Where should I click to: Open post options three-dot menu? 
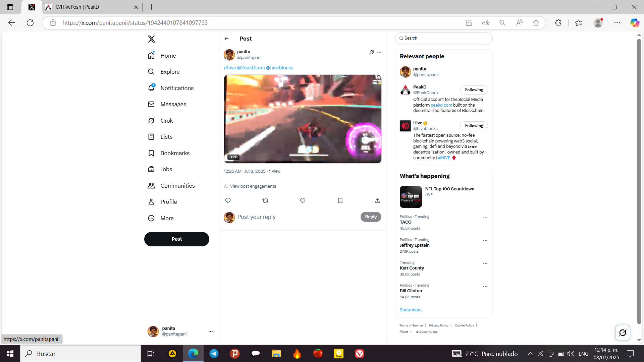click(x=379, y=52)
